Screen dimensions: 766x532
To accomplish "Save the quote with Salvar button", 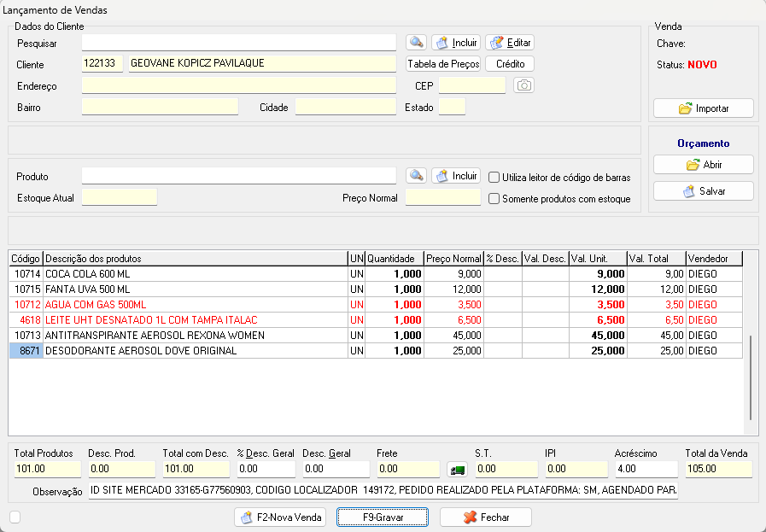I will click(703, 191).
